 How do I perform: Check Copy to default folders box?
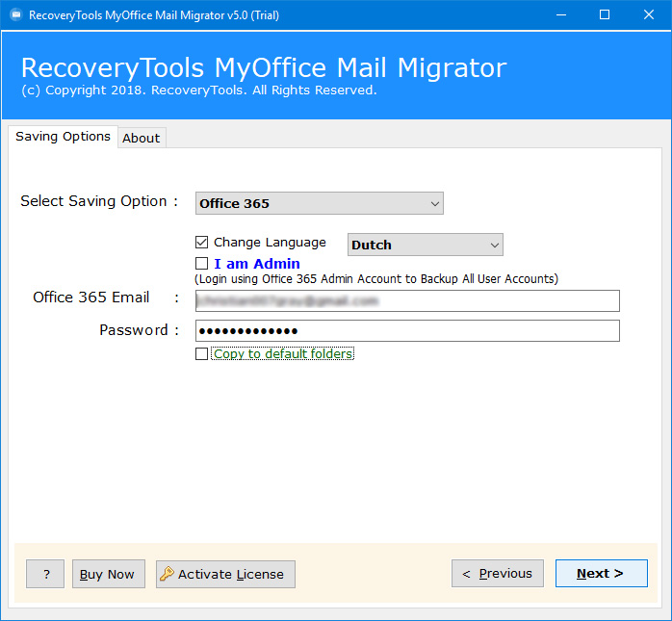[202, 354]
